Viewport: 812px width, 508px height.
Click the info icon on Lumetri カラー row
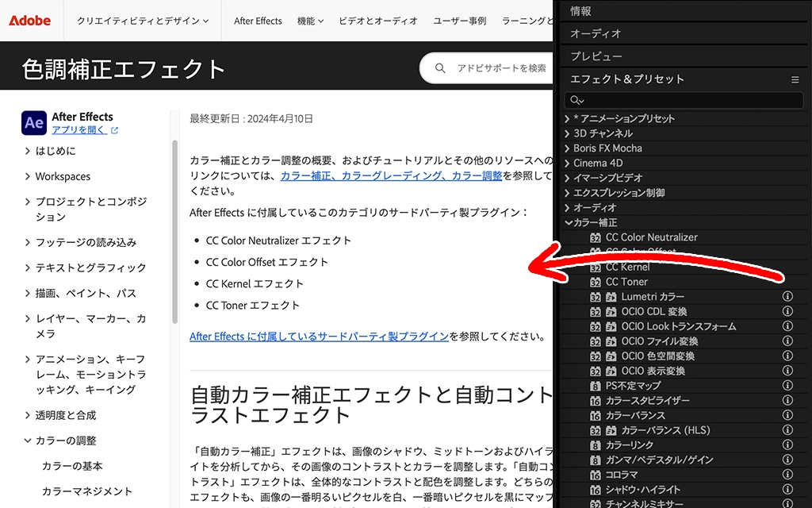[787, 297]
